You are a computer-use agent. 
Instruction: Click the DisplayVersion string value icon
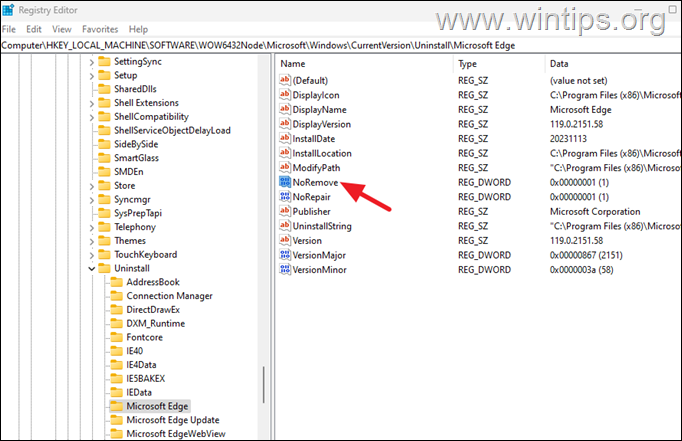point(285,124)
